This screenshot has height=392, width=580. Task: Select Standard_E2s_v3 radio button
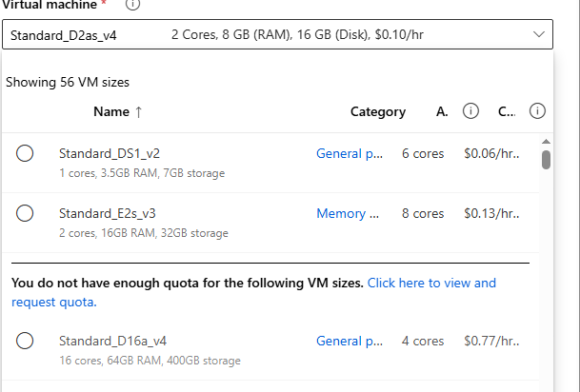(26, 213)
